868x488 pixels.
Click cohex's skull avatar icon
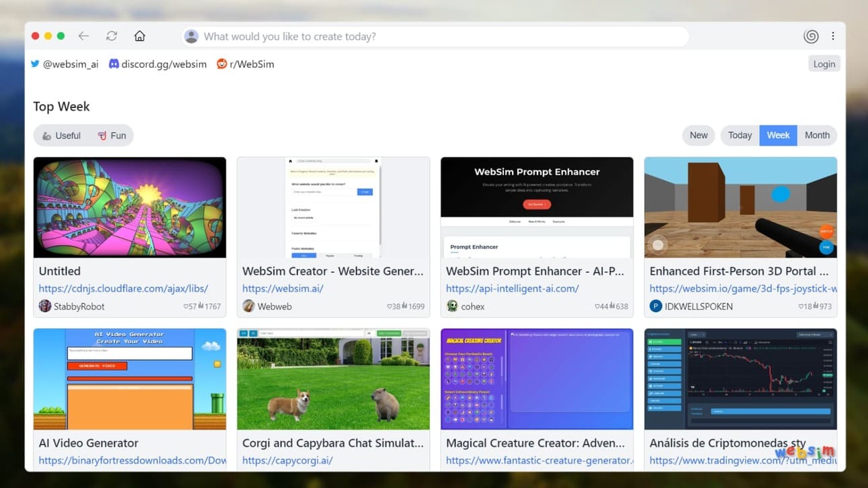[452, 306]
